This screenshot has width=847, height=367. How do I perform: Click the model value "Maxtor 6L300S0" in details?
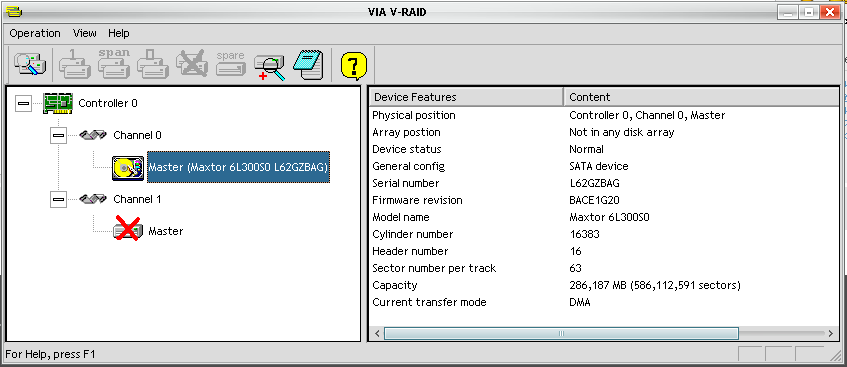coord(609,217)
